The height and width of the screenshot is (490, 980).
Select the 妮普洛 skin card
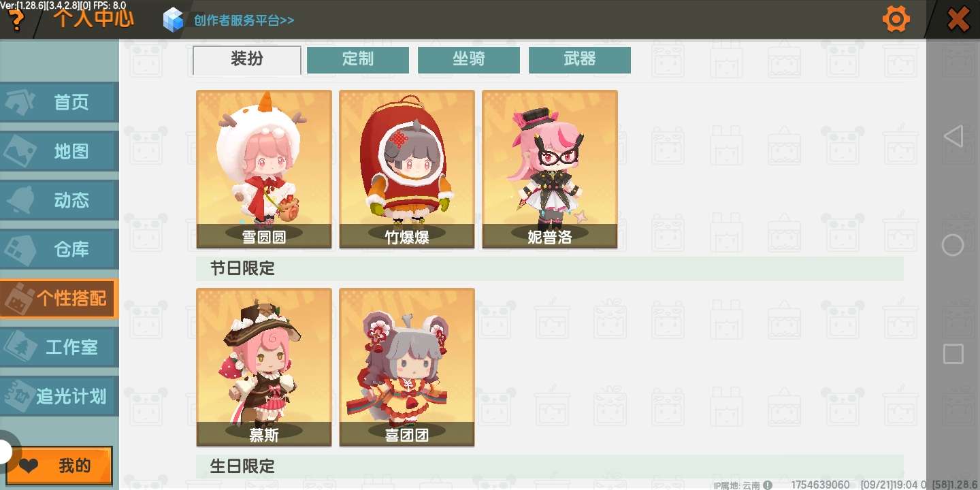[x=550, y=169]
